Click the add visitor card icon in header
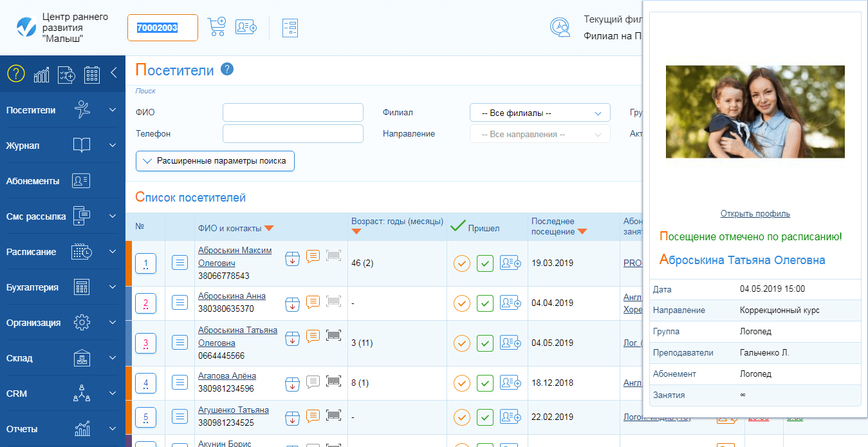868x447 pixels. pyautogui.click(x=246, y=27)
